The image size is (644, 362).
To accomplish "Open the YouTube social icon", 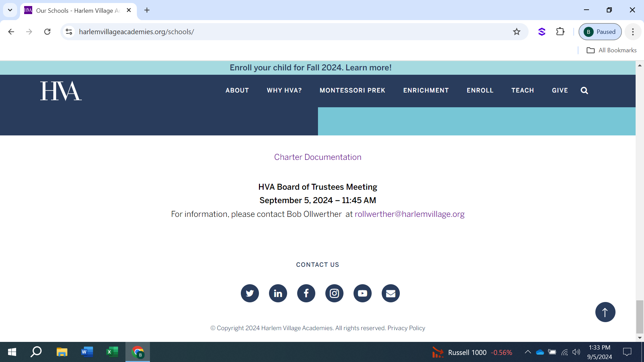I will [363, 293].
